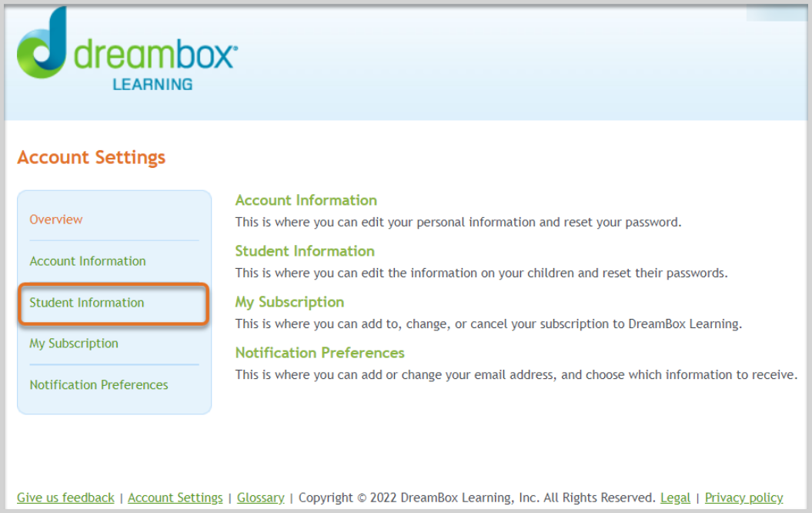Click the green Notification Preferences heading
This screenshot has width=812, height=513.
point(319,353)
